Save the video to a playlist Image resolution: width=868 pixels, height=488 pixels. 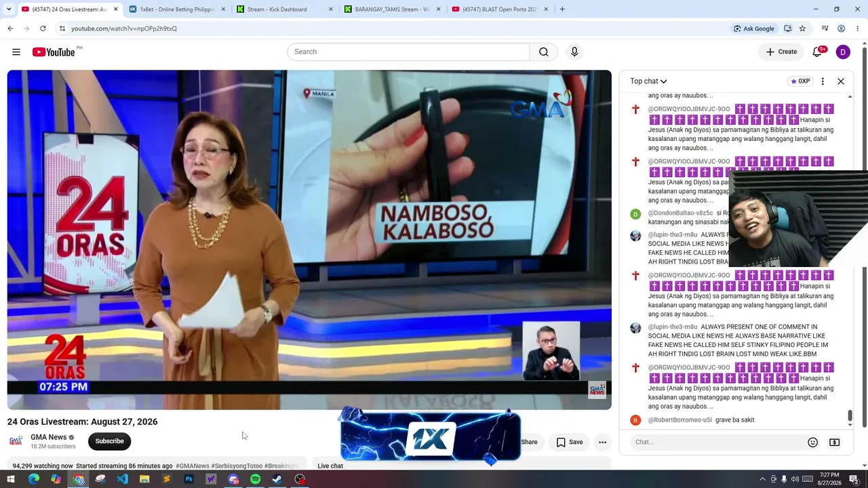tap(570, 442)
